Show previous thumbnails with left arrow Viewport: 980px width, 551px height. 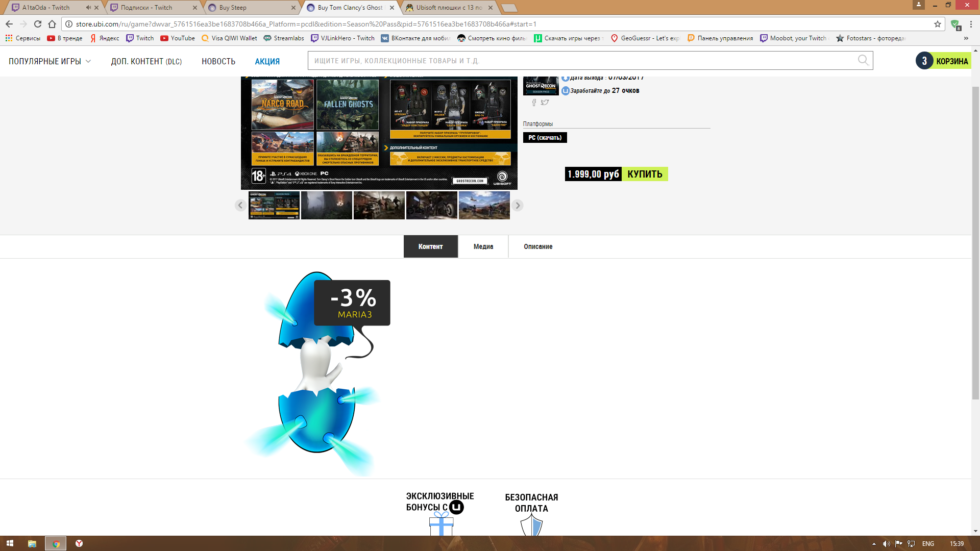[x=240, y=205]
